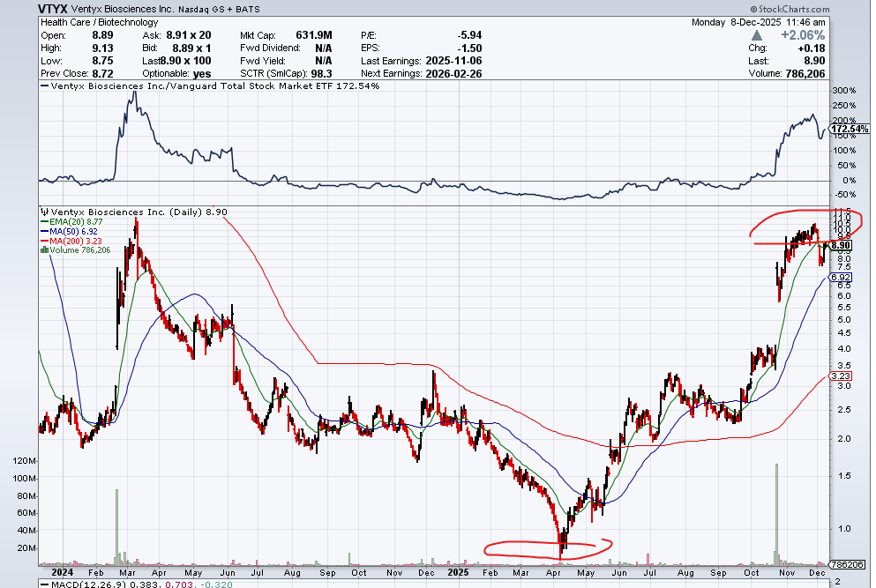Screen dimensions: 876x588
Task: Click the boxed 8.90 current price tag on the price axis
Action: tap(840, 245)
